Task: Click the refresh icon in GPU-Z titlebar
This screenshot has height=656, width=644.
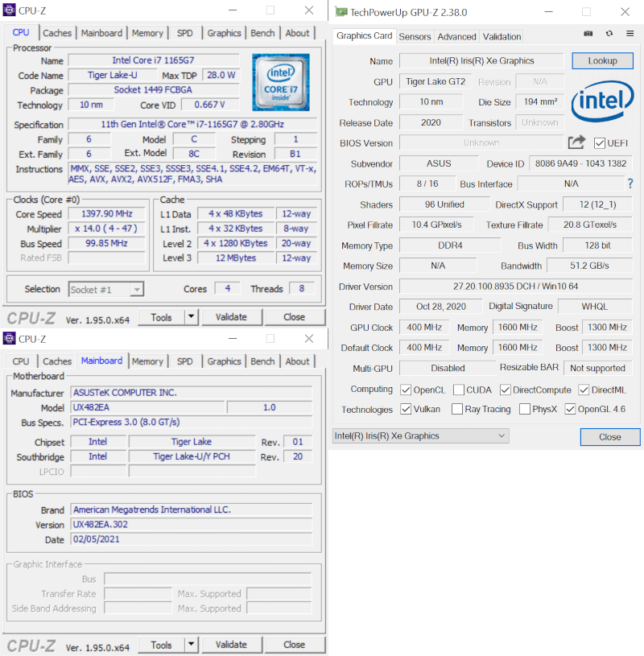Action: point(608,34)
